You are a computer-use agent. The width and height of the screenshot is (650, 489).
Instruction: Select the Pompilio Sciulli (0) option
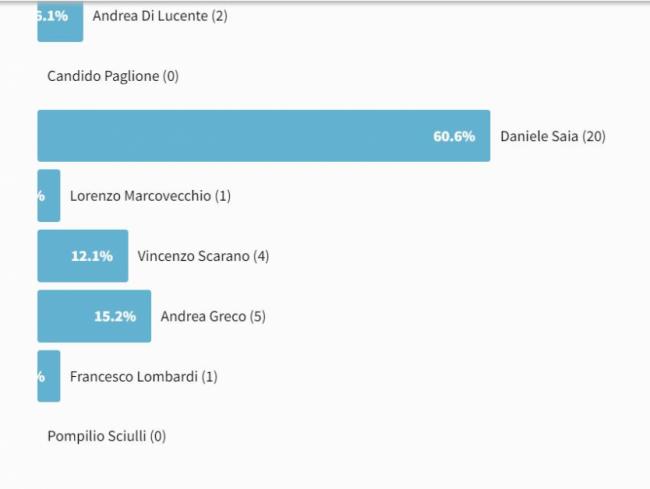107,436
